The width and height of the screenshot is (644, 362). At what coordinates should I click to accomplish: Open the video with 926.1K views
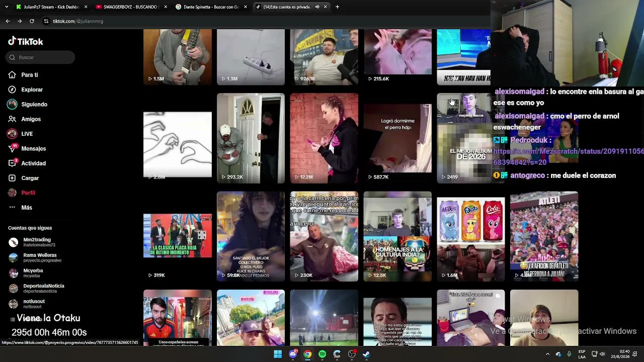(x=324, y=57)
